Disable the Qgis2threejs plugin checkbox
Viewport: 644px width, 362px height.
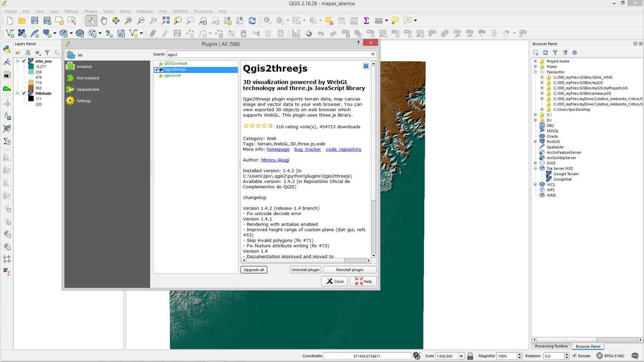tap(157, 70)
